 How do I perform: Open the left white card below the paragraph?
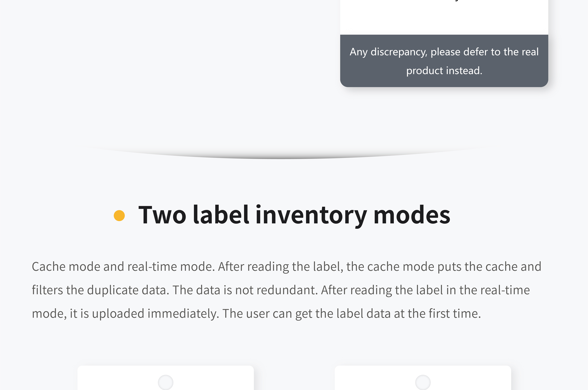[x=166, y=378]
